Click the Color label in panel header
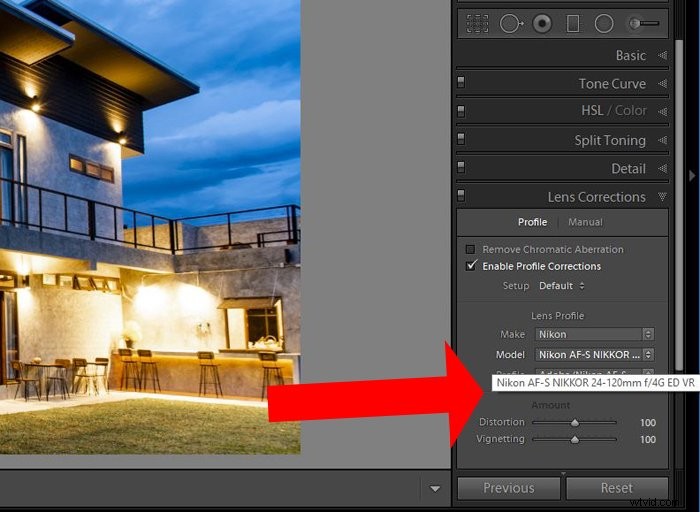 pos(630,110)
